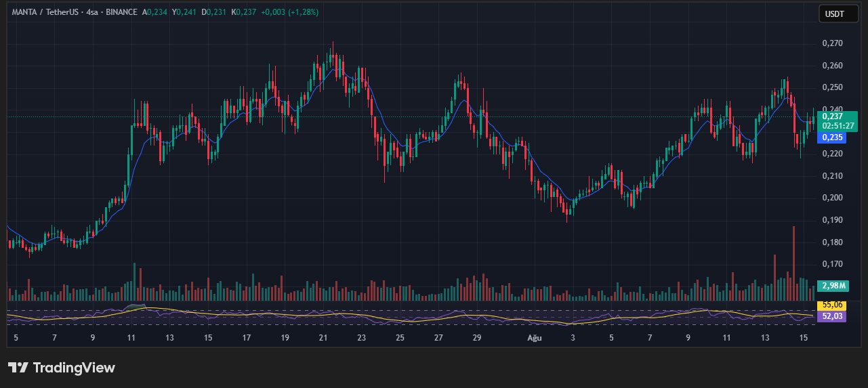Click the 4sa interval text in header
Viewport: 868px width, 388px height.
[x=93, y=12]
